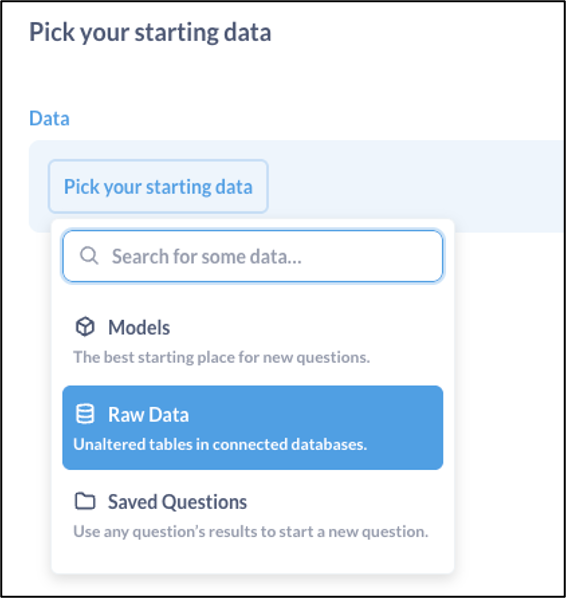Click the Models cube icon
The image size is (566, 598).
(85, 327)
